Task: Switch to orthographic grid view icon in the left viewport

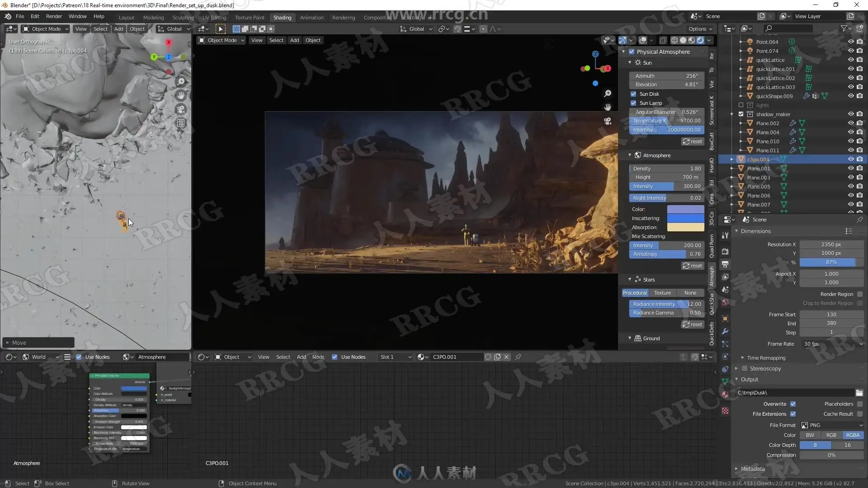Action: 181,123
